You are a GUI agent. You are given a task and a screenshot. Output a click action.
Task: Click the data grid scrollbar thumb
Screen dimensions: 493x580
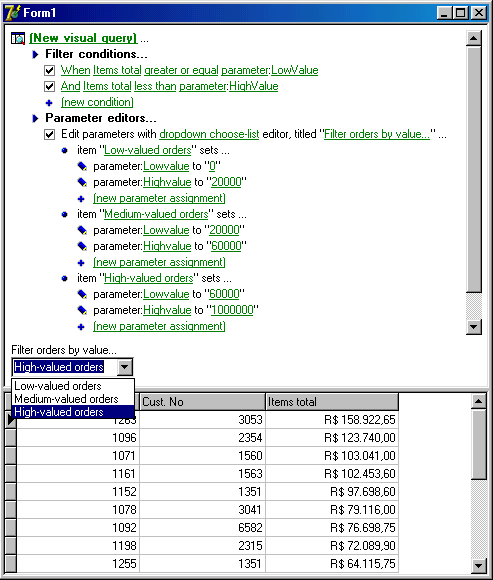pos(479,444)
